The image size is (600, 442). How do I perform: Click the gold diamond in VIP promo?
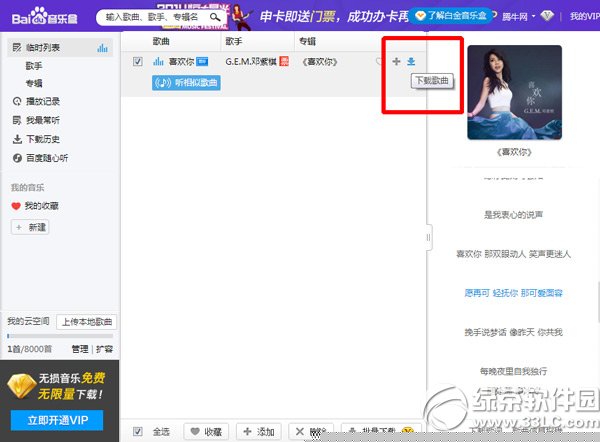pyautogui.click(x=21, y=387)
